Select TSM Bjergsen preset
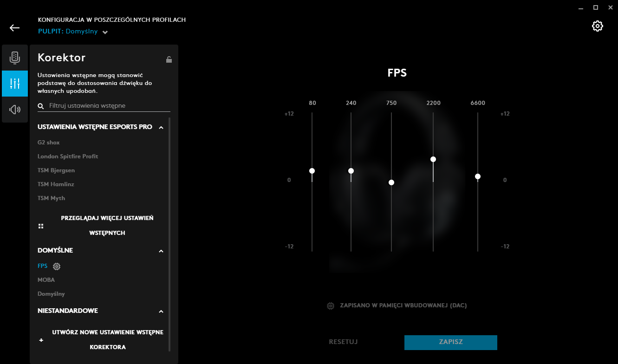618x364 pixels. pos(56,170)
